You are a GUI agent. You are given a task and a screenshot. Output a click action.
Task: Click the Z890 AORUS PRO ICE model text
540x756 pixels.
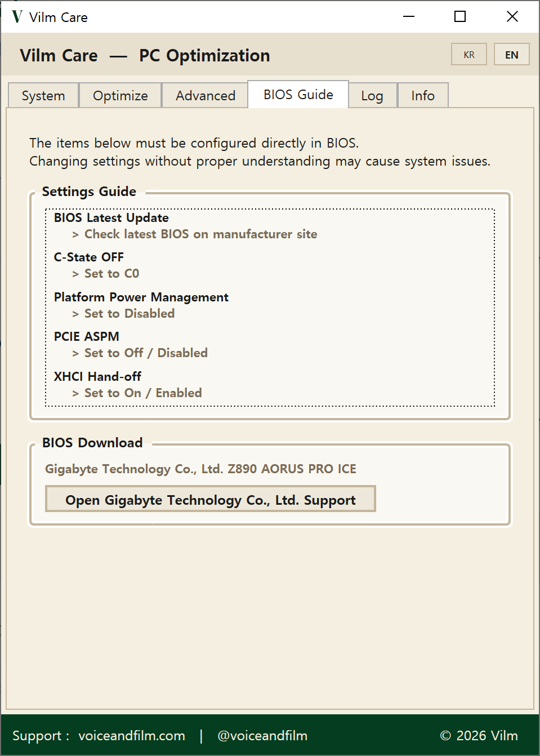pos(200,469)
